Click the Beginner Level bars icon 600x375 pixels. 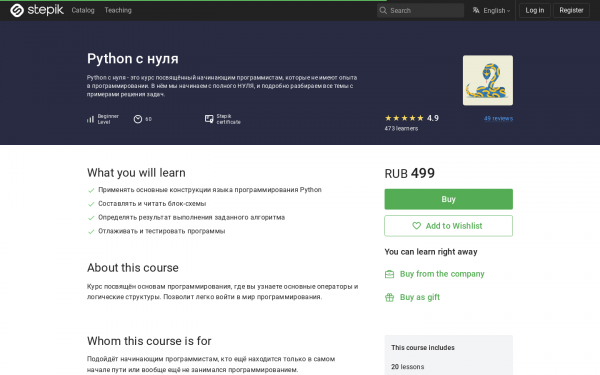tap(90, 119)
